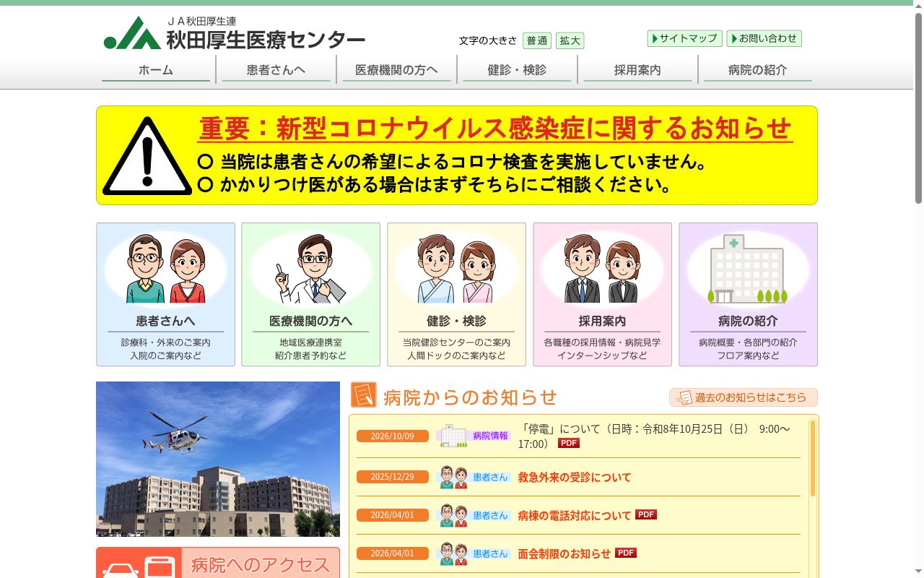
Task: Click the business suit illustration for 採用案内
Action: click(x=602, y=269)
